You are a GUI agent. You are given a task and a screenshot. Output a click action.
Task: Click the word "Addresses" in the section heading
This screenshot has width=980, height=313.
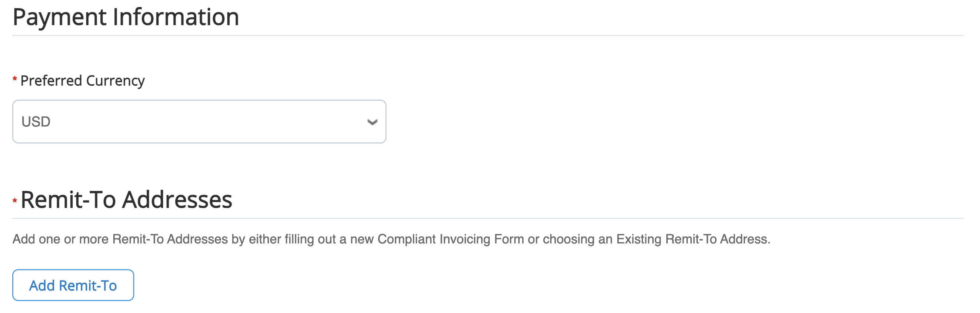point(177,200)
